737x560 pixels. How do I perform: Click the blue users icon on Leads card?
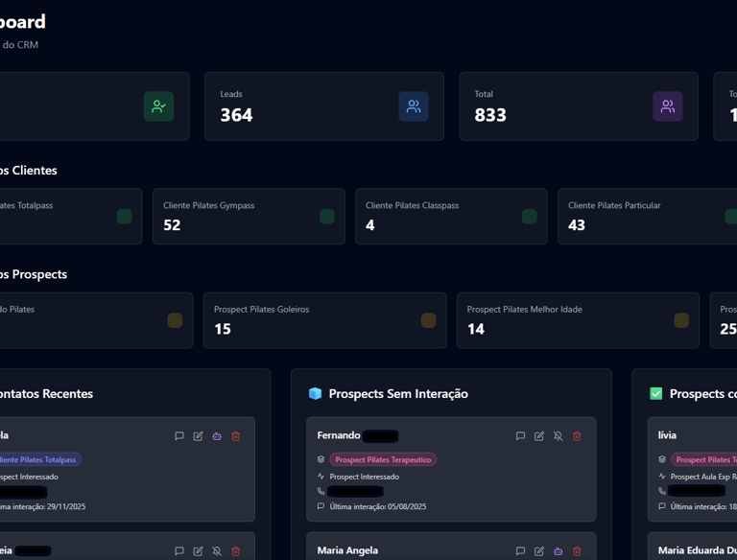click(x=414, y=106)
